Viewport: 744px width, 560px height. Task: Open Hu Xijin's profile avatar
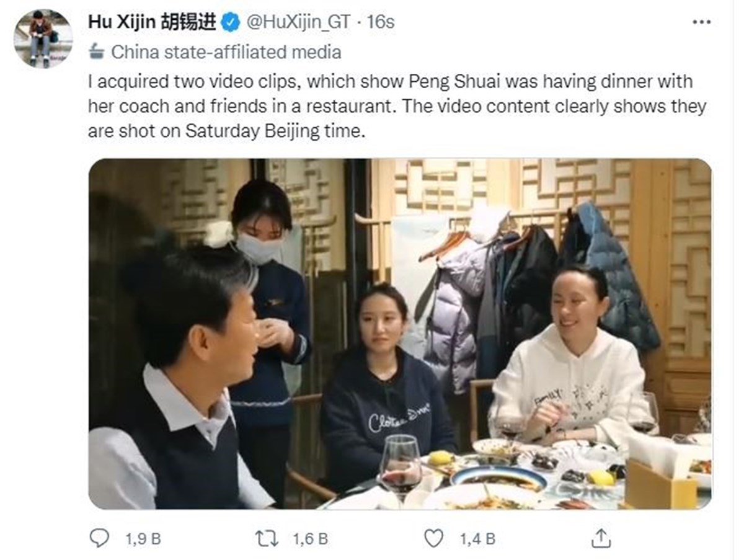(43, 38)
